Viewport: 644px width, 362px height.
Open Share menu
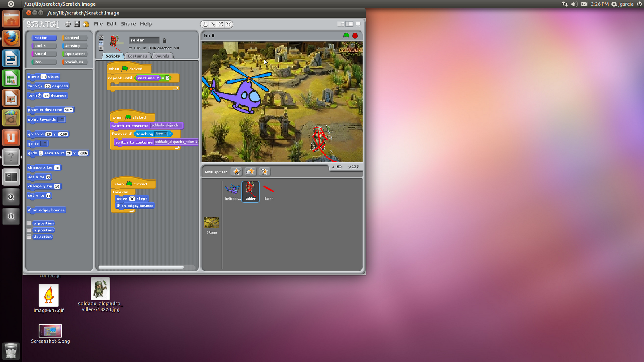tap(128, 24)
